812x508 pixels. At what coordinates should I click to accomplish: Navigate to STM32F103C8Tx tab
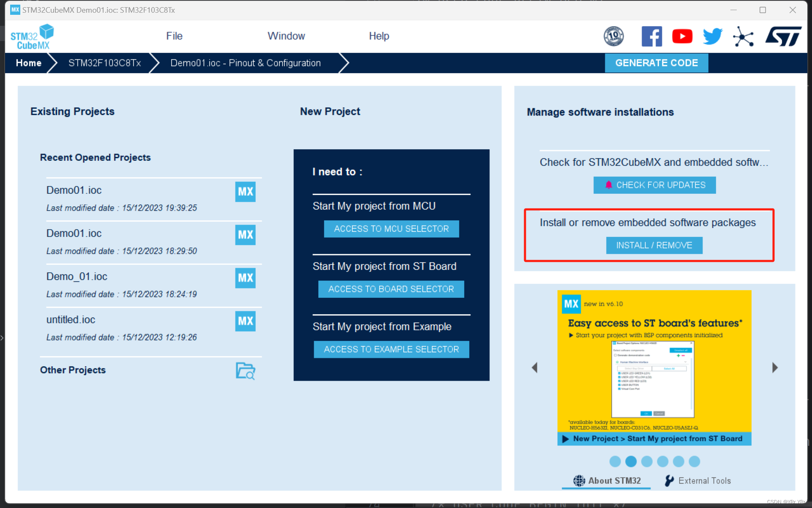click(x=105, y=63)
